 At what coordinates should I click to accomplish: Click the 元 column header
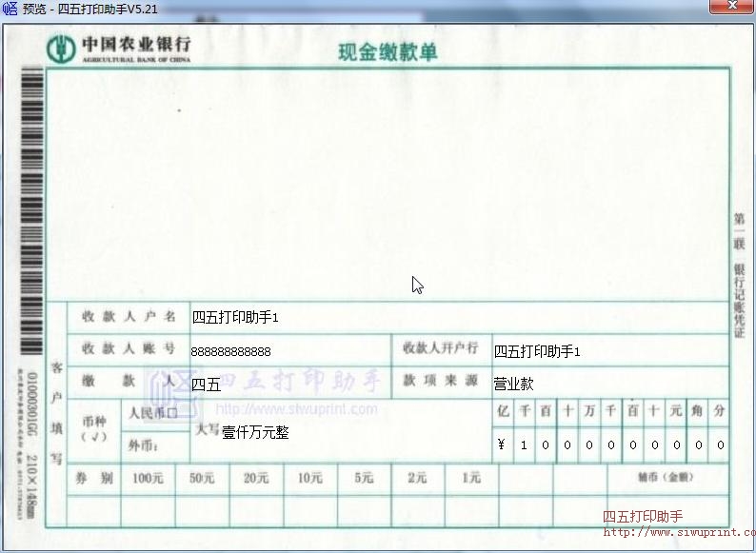click(x=676, y=411)
